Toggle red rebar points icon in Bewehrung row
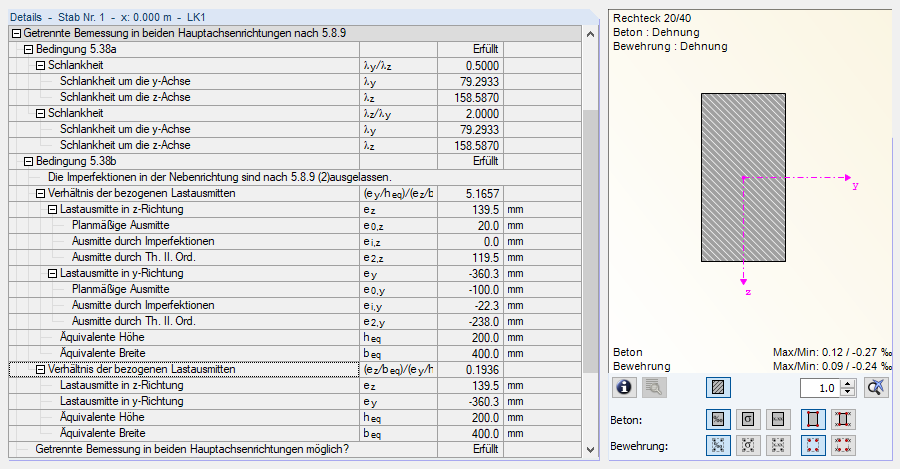This screenshot has width=900, height=469. [x=813, y=445]
